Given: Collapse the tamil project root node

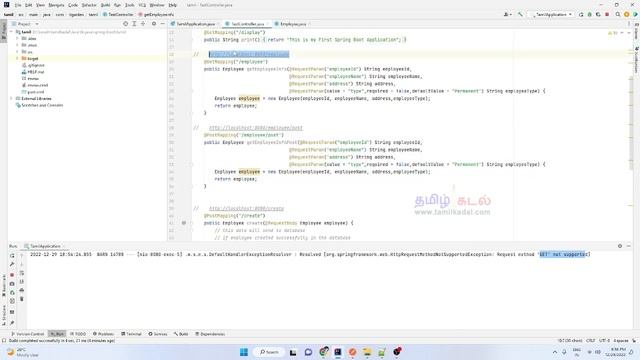Looking at the screenshot, I should click(12, 32).
